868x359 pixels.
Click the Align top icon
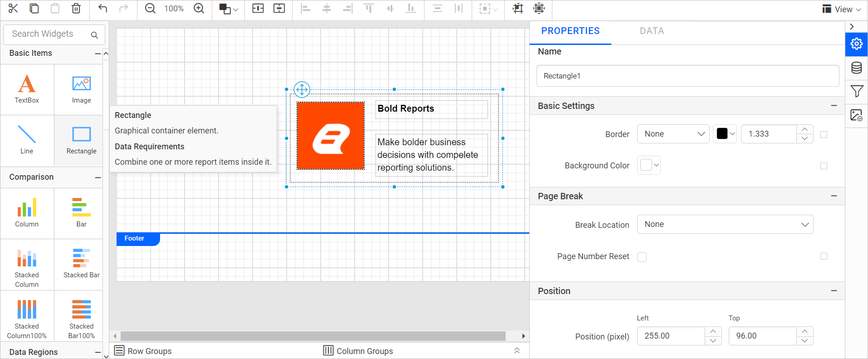click(369, 9)
